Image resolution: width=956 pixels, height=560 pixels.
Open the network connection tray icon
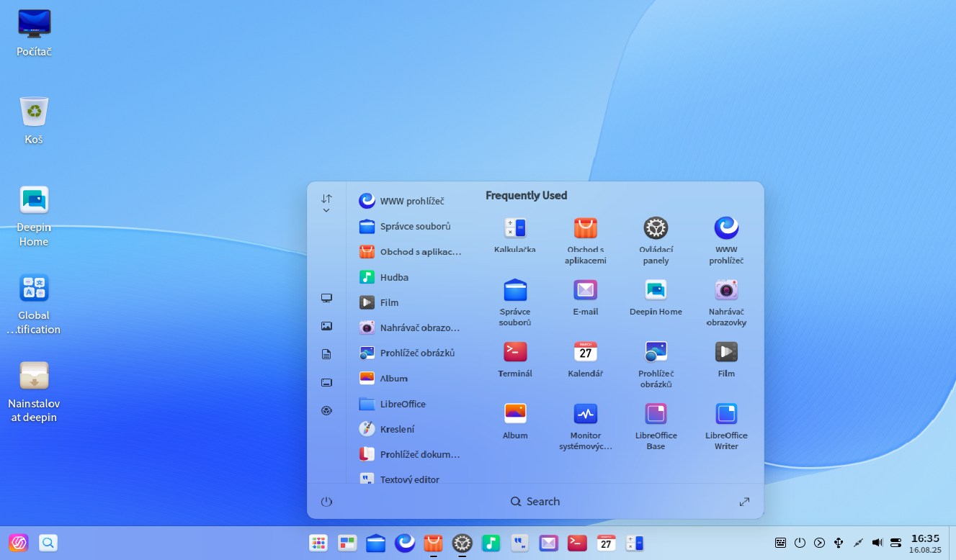[x=858, y=543]
